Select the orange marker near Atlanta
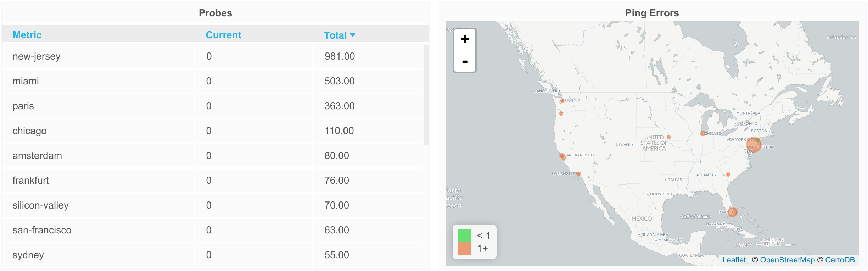 pyautogui.click(x=728, y=175)
